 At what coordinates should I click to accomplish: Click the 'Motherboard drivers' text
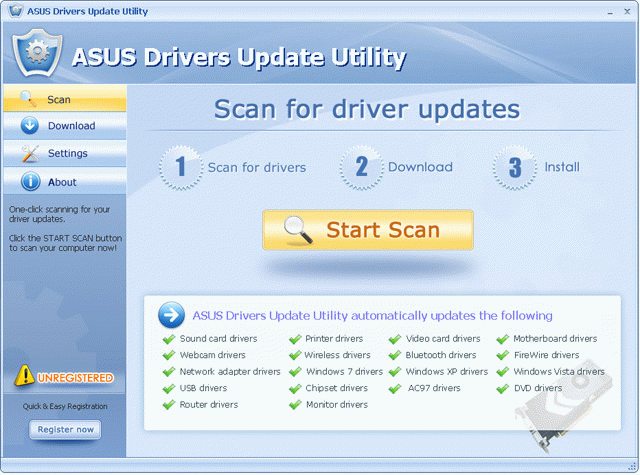555,339
